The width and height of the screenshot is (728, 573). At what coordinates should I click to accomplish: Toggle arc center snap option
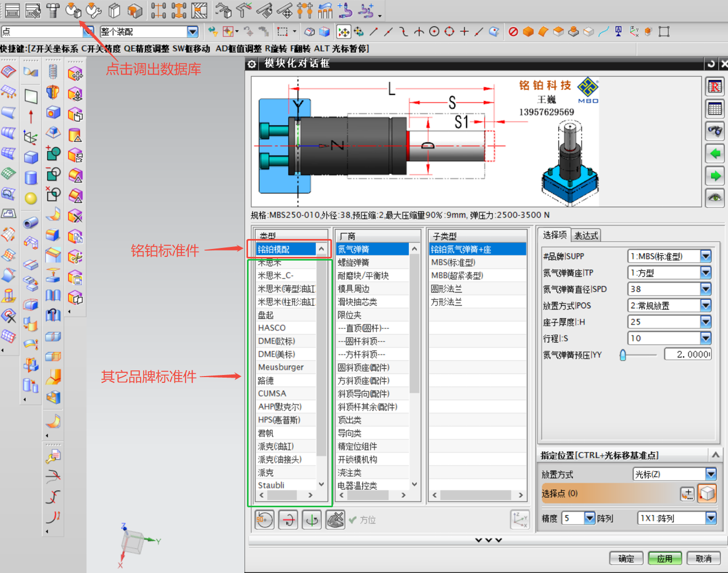tap(434, 32)
